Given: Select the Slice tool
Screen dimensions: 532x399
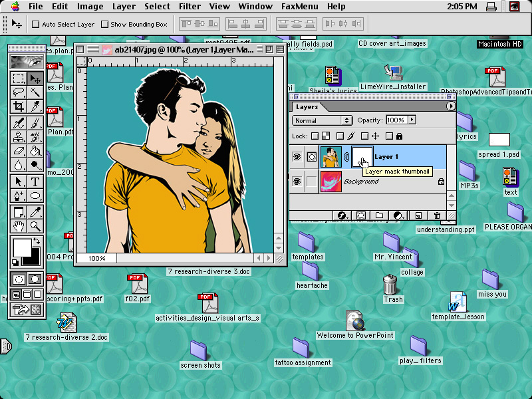Looking at the screenshot, I should pos(35,106).
